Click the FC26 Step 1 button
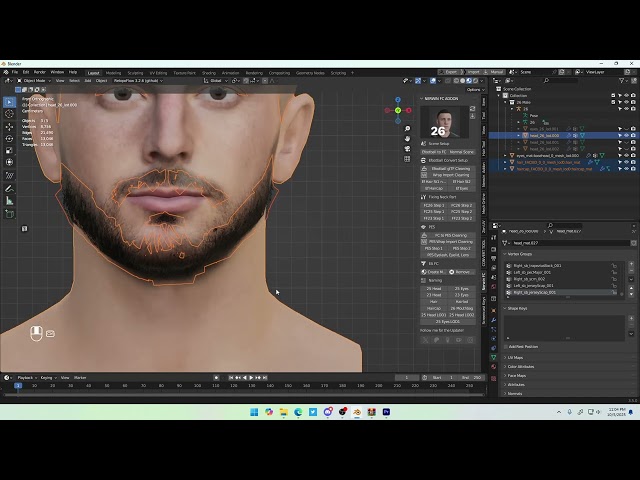This screenshot has height=480, width=640. (x=434, y=205)
